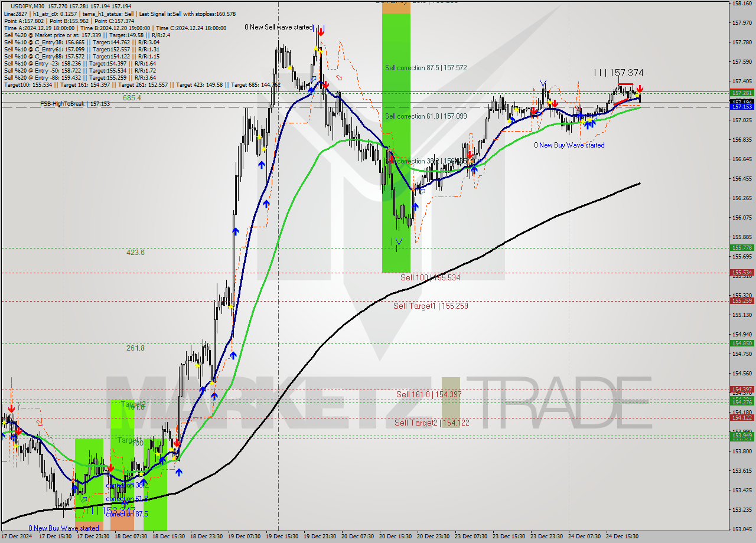Viewport: 756px width, 543px height.
Task: Click the 'Sell 161.8 | 154.397' label
Action: (x=429, y=394)
